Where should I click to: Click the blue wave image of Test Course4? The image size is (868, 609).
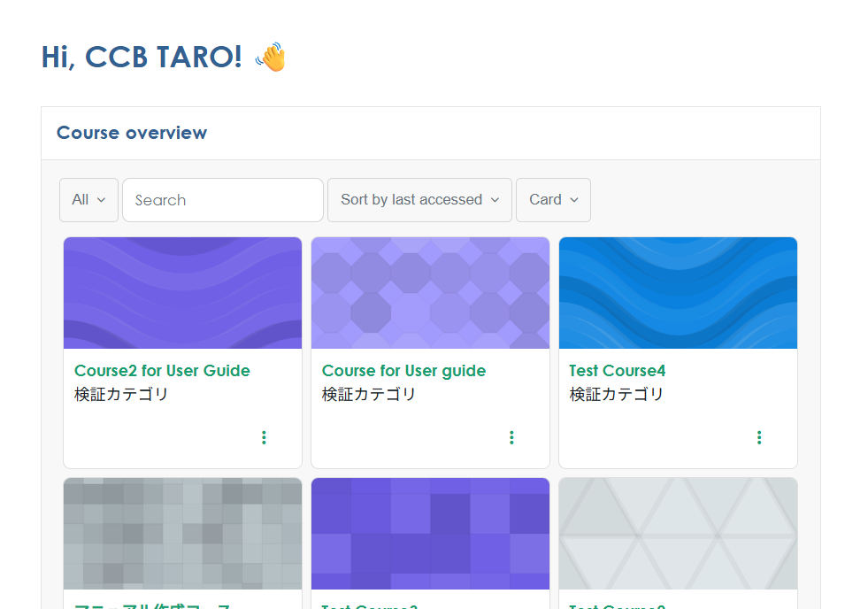point(678,293)
